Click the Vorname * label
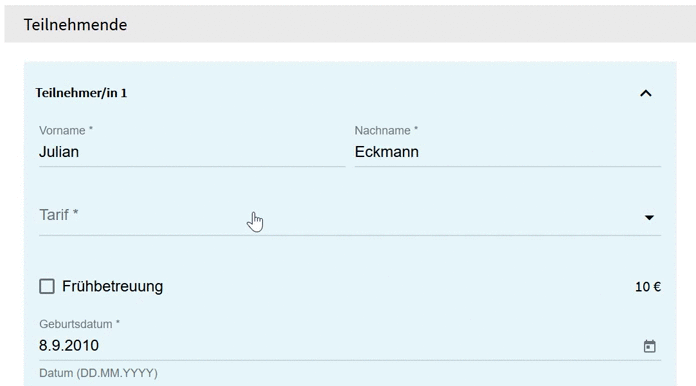Image resolution: width=696 pixels, height=386 pixels. pyautogui.click(x=66, y=130)
